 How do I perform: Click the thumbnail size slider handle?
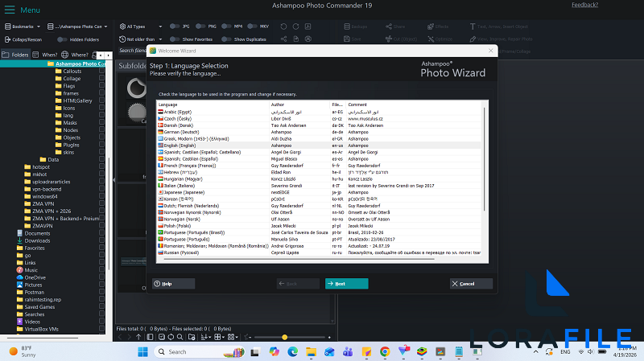pos(285,337)
